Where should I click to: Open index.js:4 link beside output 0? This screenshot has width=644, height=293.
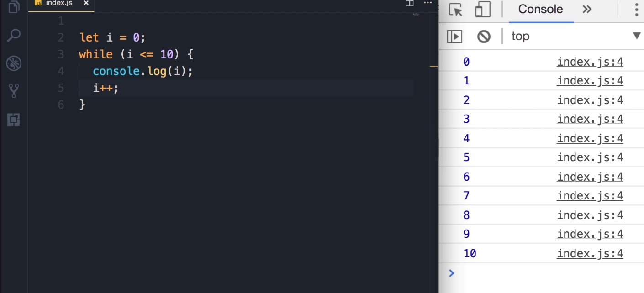(590, 62)
